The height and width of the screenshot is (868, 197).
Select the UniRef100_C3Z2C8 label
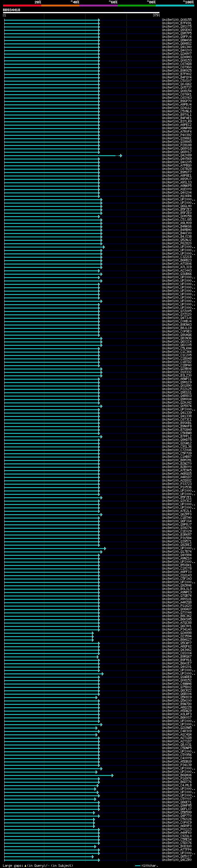pyautogui.click(x=177, y=257)
